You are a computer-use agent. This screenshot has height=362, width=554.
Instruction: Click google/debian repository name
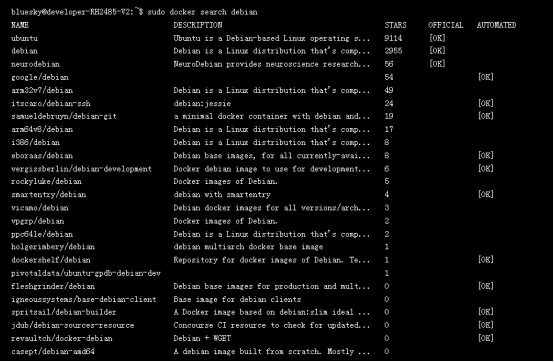point(40,77)
